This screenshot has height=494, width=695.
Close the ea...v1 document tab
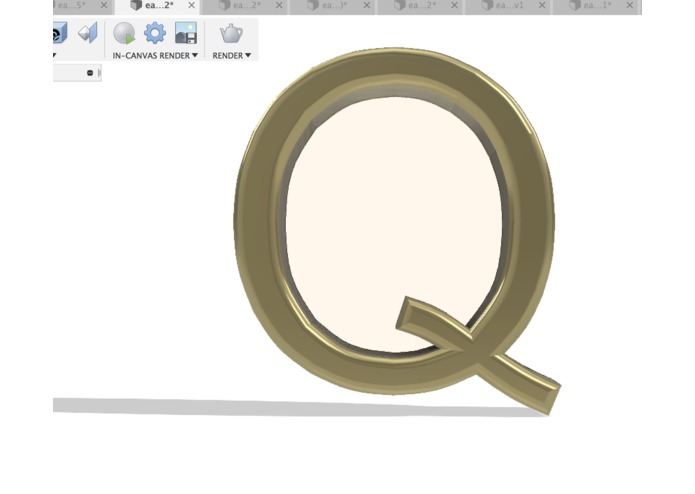coord(542,5)
